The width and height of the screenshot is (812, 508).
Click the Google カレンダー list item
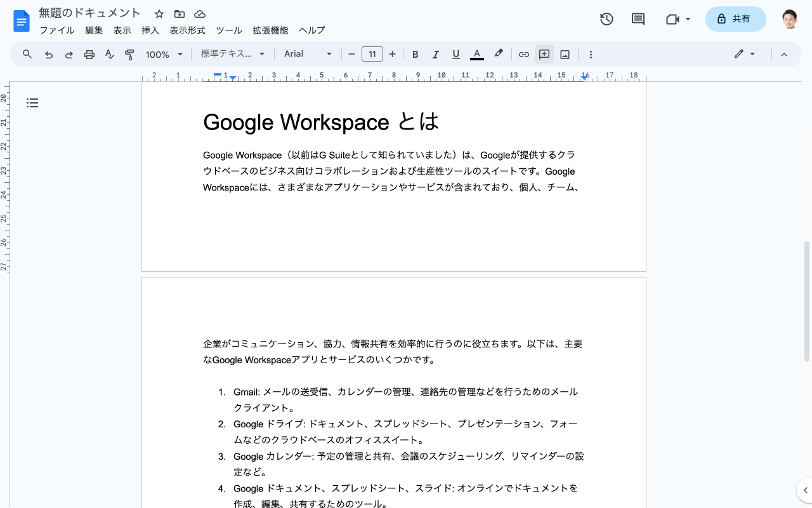pyautogui.click(x=409, y=464)
